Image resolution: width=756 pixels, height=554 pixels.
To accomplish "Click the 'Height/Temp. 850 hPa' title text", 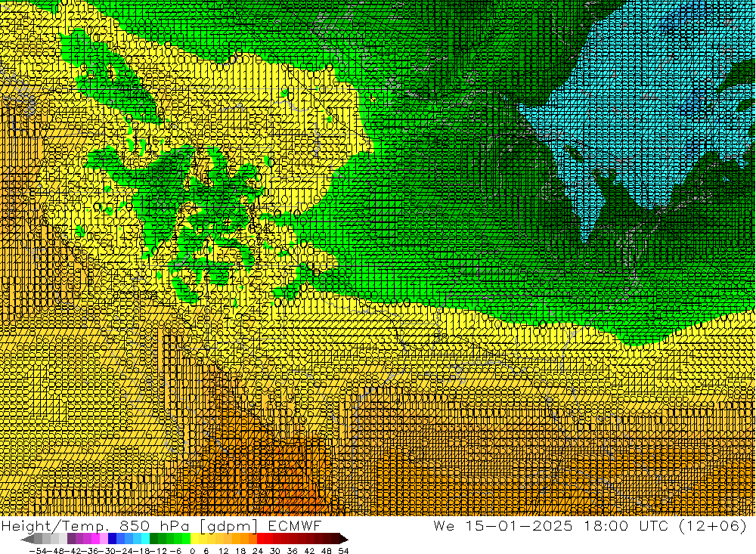I will (x=95, y=526).
